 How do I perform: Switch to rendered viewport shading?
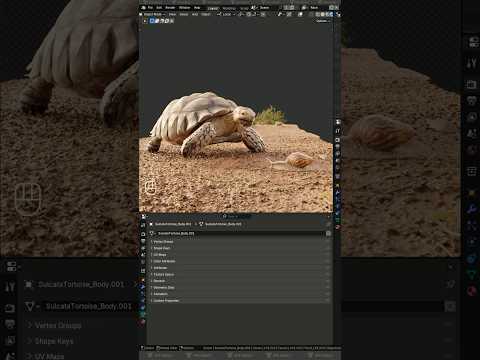pos(331,14)
